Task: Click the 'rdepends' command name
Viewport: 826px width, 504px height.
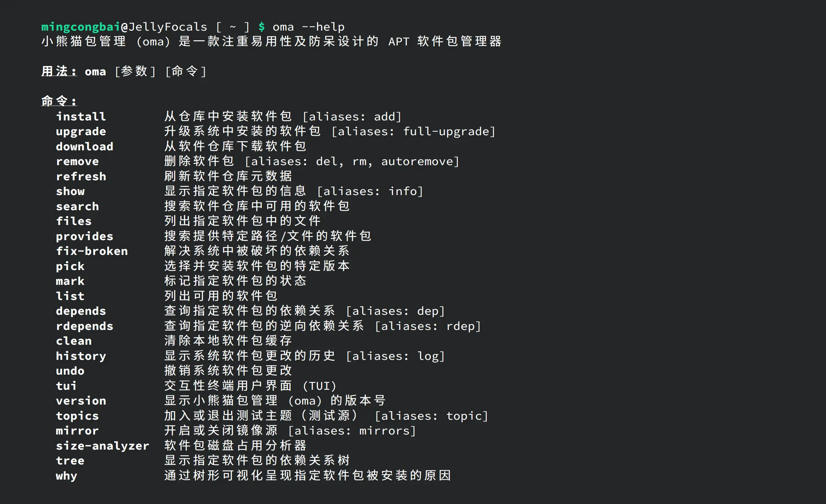Action: click(85, 326)
